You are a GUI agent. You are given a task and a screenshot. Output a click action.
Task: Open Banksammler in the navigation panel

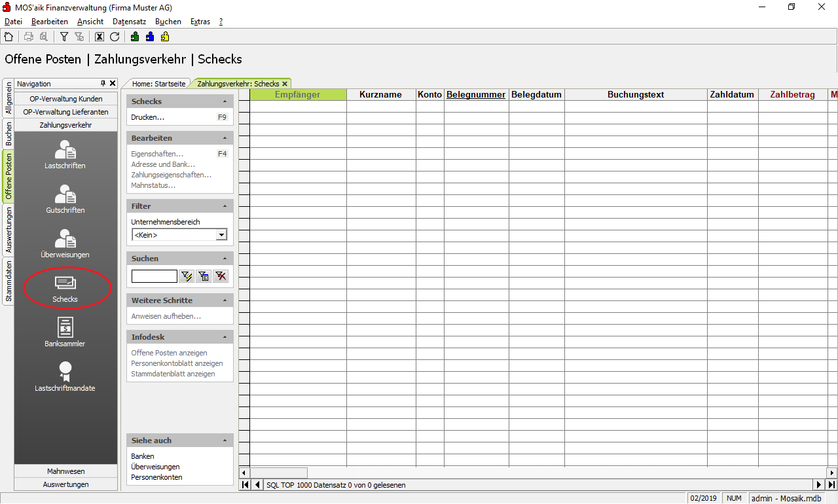pyautogui.click(x=65, y=332)
